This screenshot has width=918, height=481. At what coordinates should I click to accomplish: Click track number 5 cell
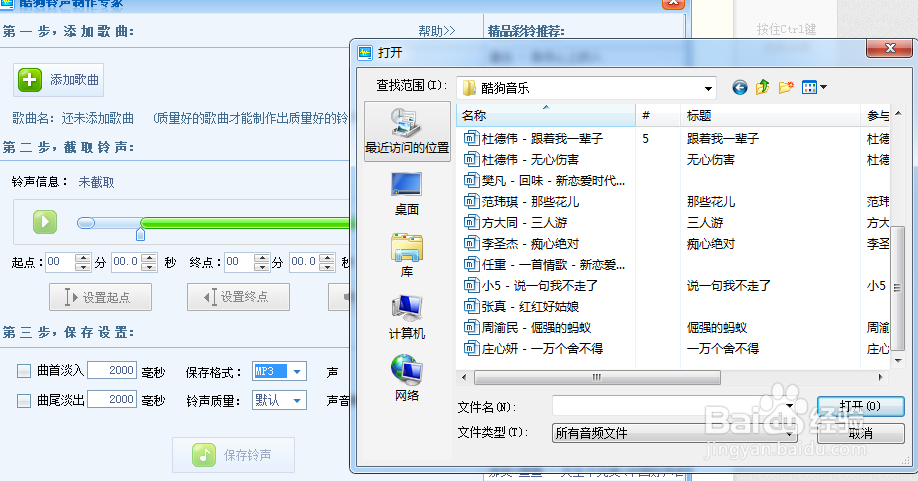pyautogui.click(x=645, y=139)
